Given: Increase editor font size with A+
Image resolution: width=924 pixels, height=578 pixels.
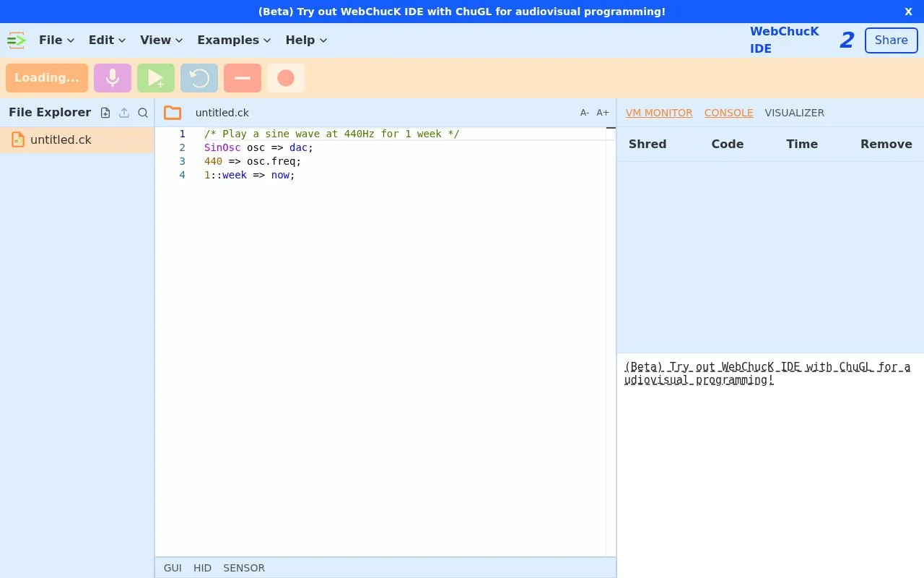Looking at the screenshot, I should tap(603, 113).
